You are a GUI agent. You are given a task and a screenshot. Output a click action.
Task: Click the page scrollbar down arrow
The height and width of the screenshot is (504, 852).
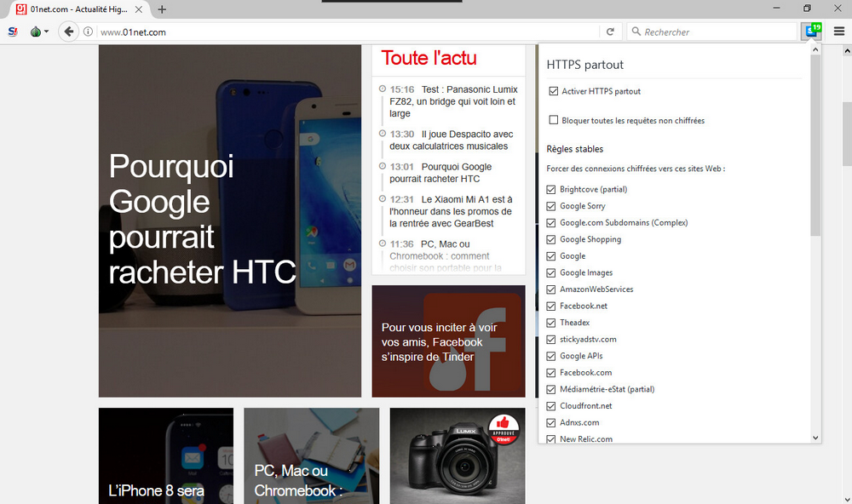pos(847,499)
